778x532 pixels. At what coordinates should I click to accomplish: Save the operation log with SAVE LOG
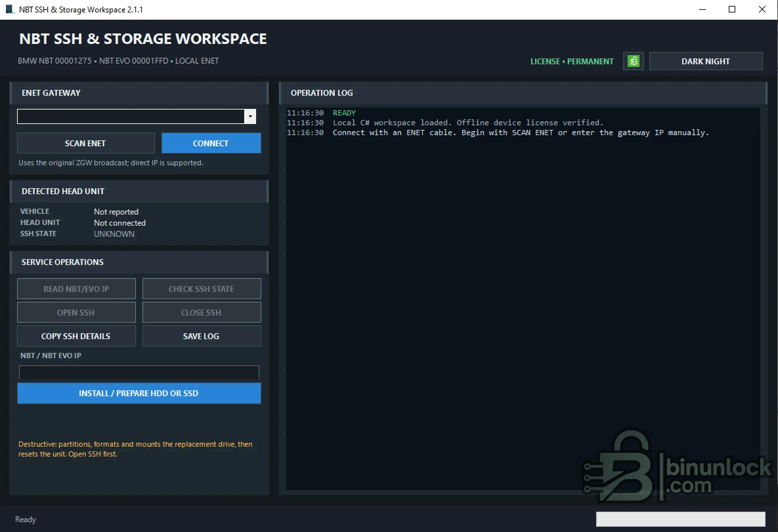coord(202,336)
